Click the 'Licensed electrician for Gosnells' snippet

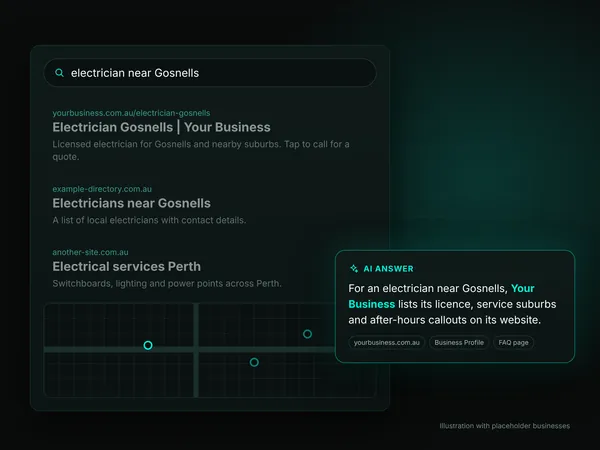(x=201, y=150)
